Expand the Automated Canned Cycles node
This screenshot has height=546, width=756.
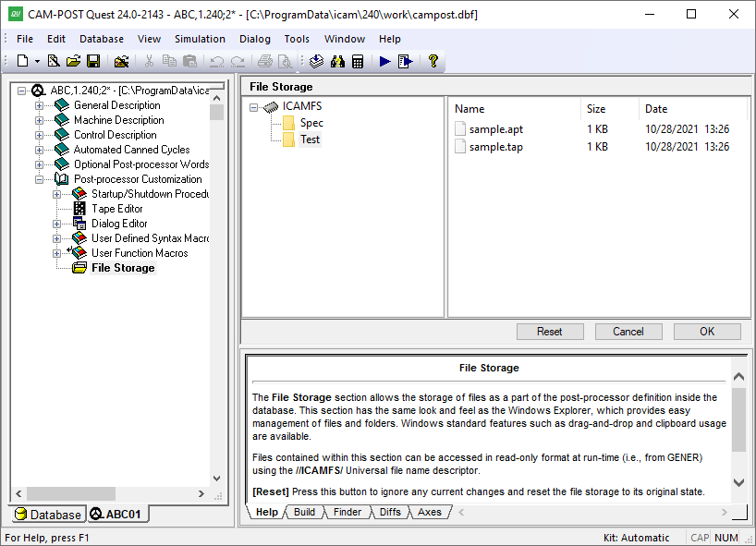39,150
